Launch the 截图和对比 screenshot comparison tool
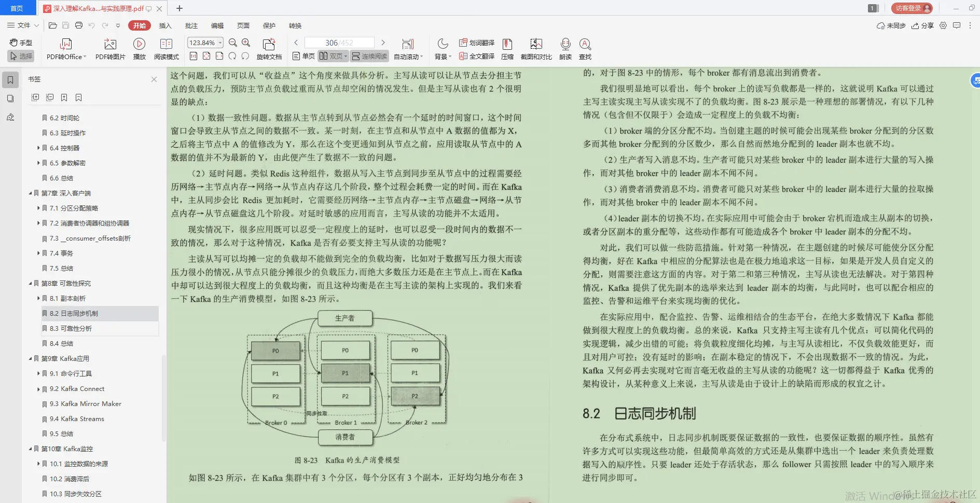Screen dimensions: 980x503 (x=536, y=48)
